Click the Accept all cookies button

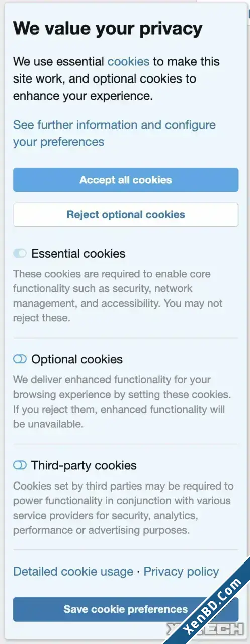coord(126,180)
